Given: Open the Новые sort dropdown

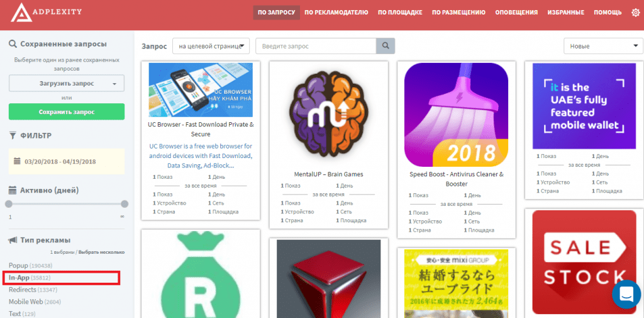Looking at the screenshot, I should point(603,46).
